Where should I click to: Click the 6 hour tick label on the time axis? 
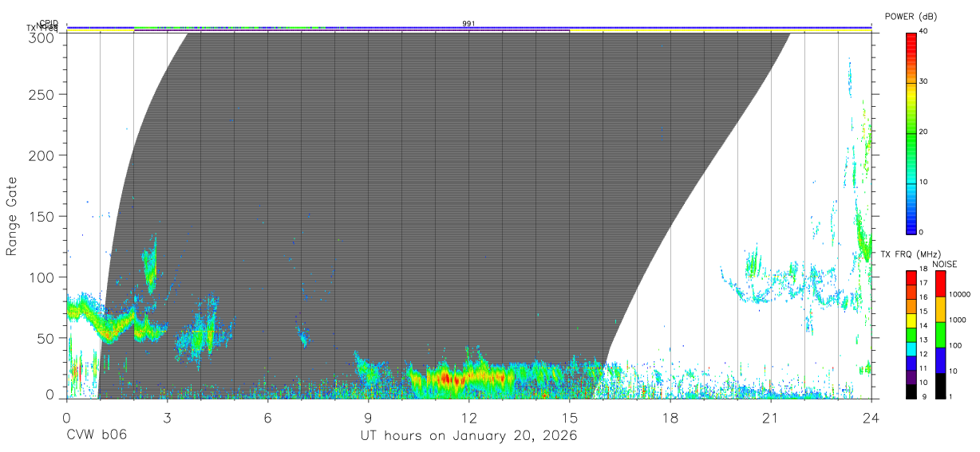[x=267, y=418]
